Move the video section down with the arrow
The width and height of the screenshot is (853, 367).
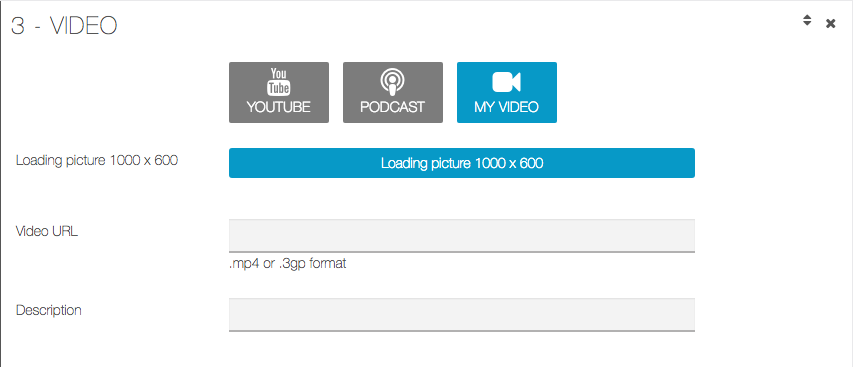click(x=807, y=24)
